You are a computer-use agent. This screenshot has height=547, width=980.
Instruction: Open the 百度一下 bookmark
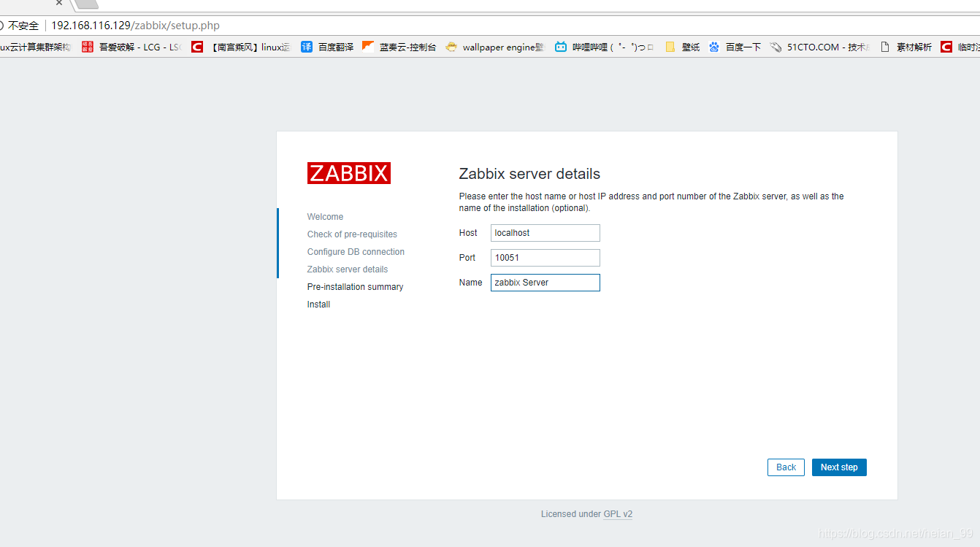[735, 47]
